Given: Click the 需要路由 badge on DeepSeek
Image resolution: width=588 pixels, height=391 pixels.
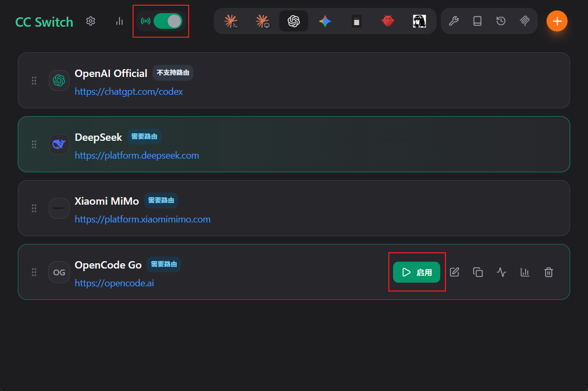Looking at the screenshot, I should click(x=144, y=137).
